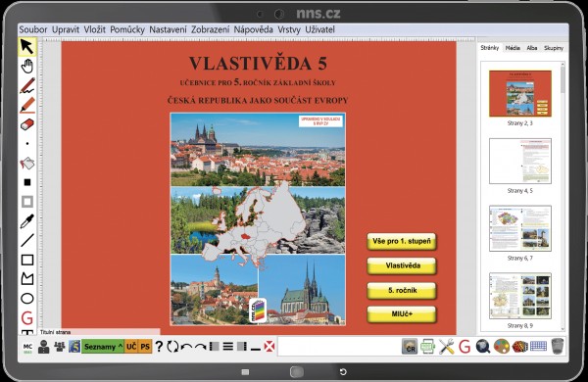Click the PS button
The image size is (588, 382).
coord(145,347)
